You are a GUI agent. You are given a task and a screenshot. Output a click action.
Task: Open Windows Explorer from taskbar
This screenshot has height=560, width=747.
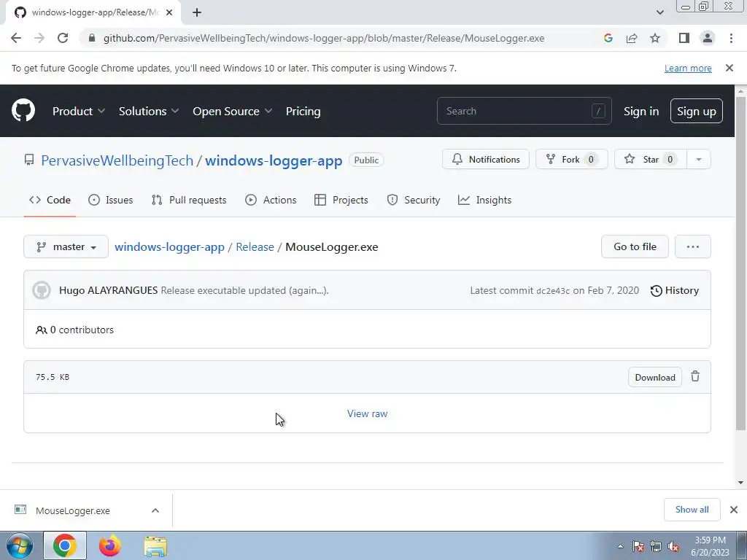point(156,546)
